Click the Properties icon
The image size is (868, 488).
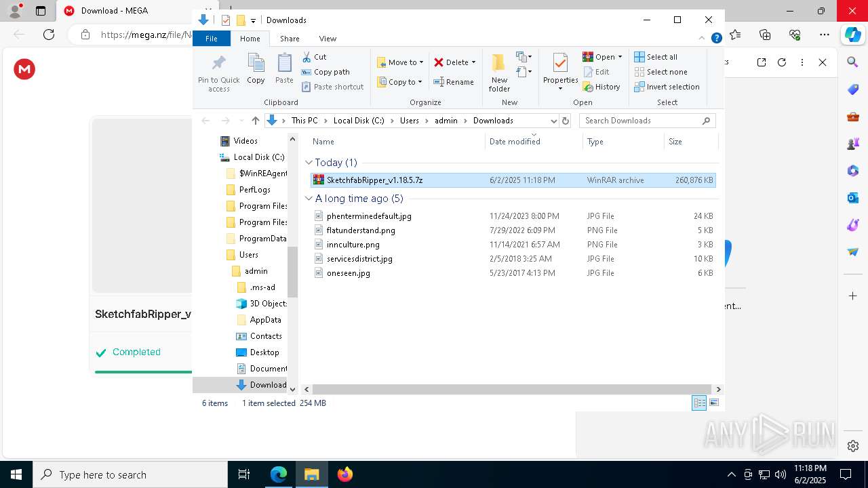560,63
